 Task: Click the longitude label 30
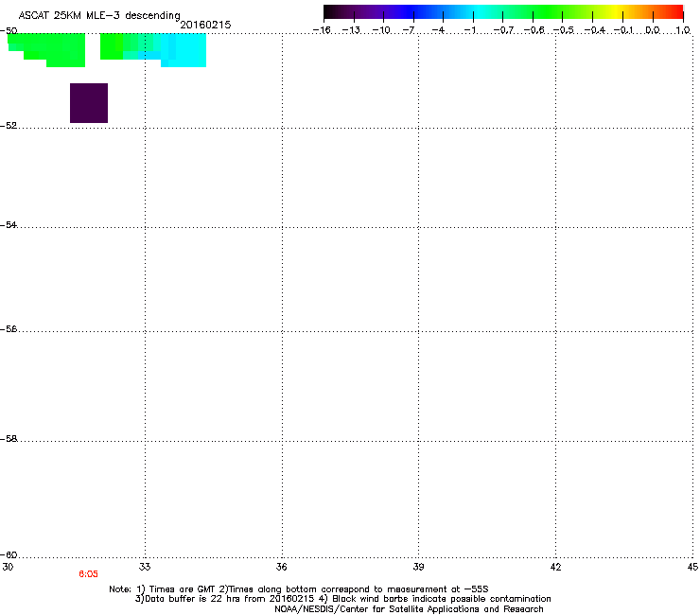(8, 567)
